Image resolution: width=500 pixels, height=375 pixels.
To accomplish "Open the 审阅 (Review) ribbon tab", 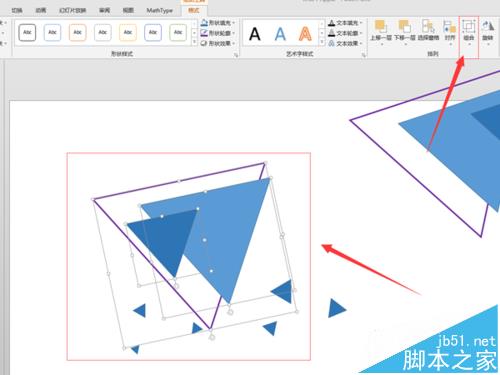I will click(105, 11).
